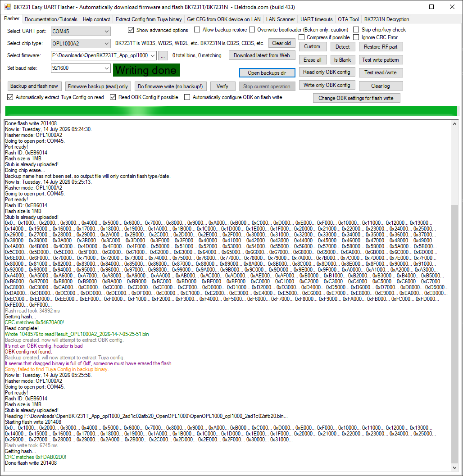
Task: Switch to the Flasher tab
Action: click(x=12, y=18)
